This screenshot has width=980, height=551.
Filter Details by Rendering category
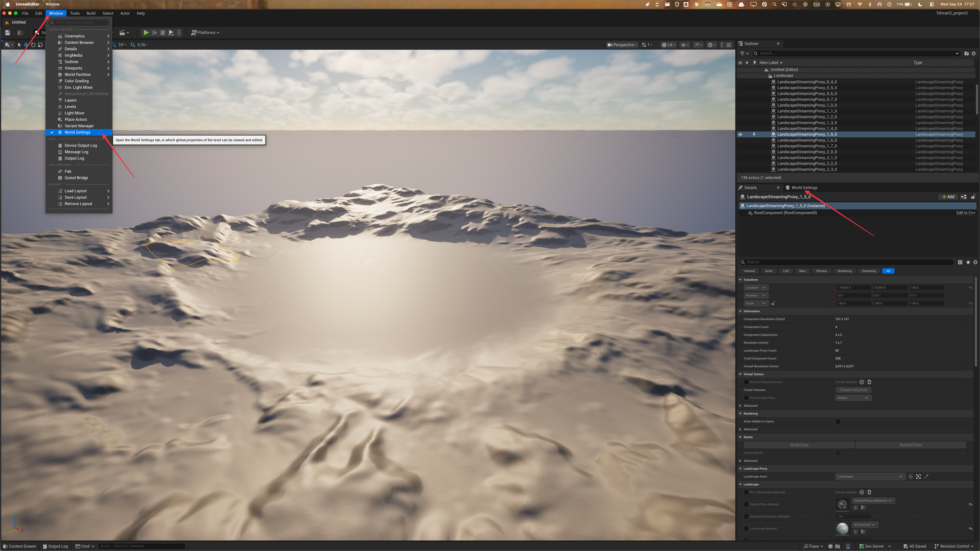[x=844, y=271]
